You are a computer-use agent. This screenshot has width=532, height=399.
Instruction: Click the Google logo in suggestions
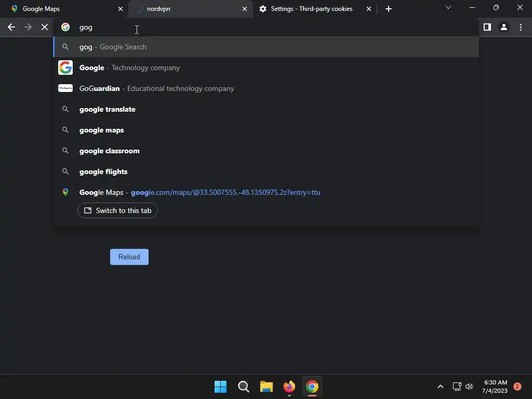[65, 68]
